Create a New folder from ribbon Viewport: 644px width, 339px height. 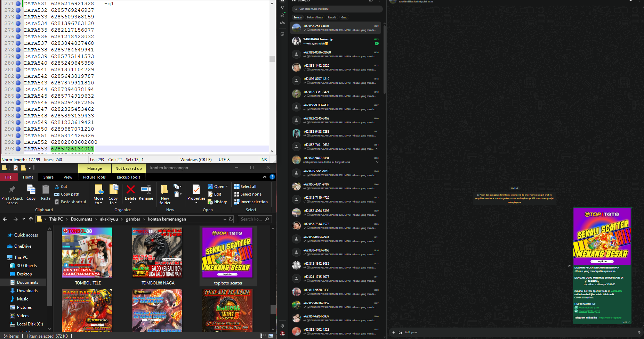[165, 195]
